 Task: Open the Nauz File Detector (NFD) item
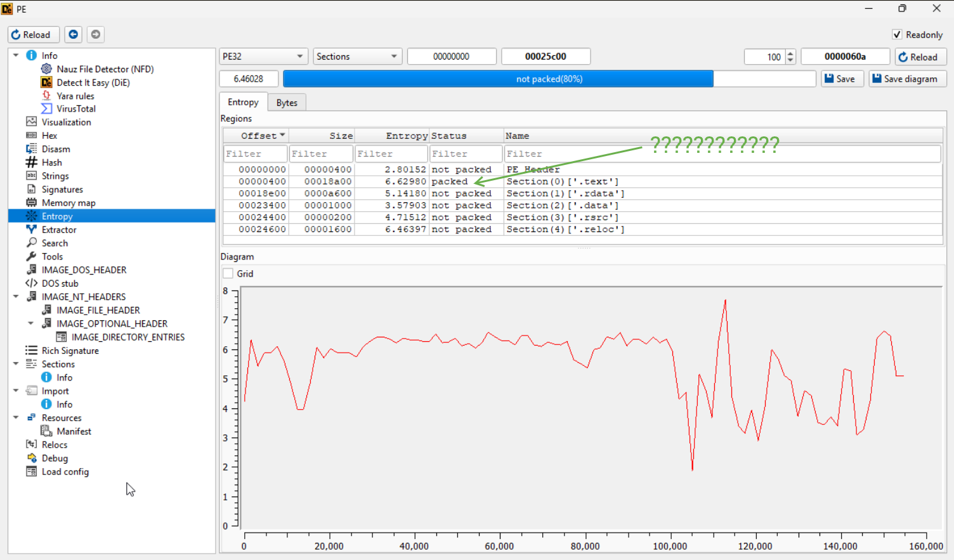[x=105, y=69]
